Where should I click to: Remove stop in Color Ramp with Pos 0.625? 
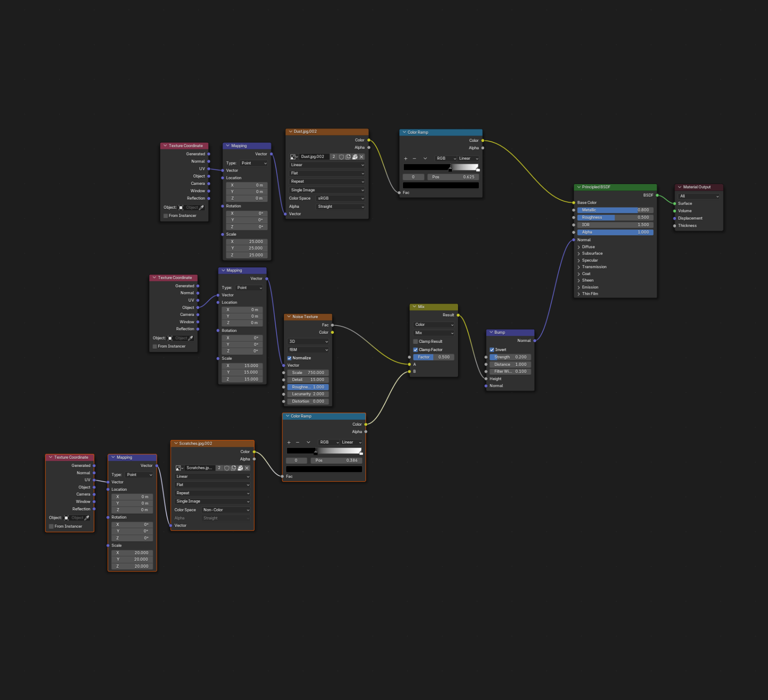[x=414, y=158]
